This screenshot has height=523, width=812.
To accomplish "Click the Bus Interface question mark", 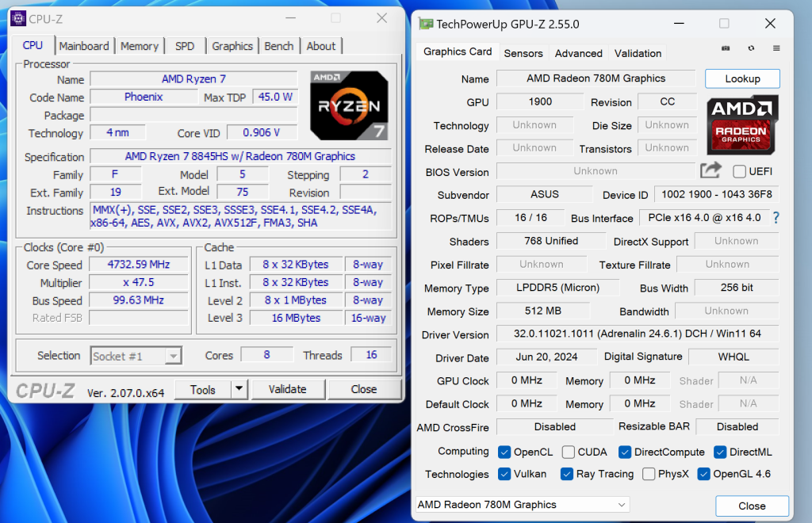I will pyautogui.click(x=776, y=218).
